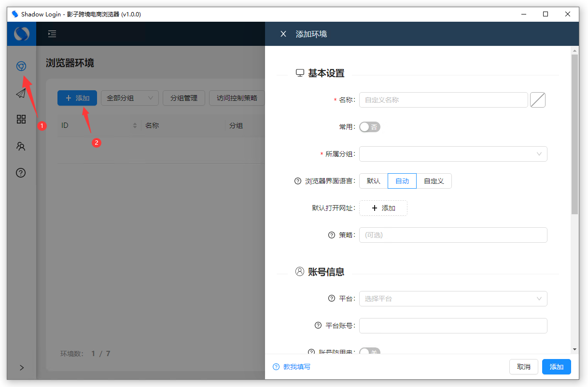Click the Shadow Login logo at top left
The width and height of the screenshot is (588, 387).
click(x=21, y=34)
